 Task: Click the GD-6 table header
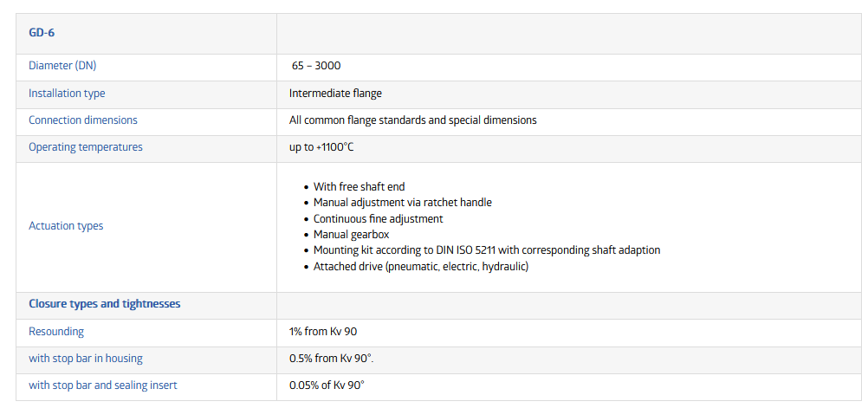[42, 32]
